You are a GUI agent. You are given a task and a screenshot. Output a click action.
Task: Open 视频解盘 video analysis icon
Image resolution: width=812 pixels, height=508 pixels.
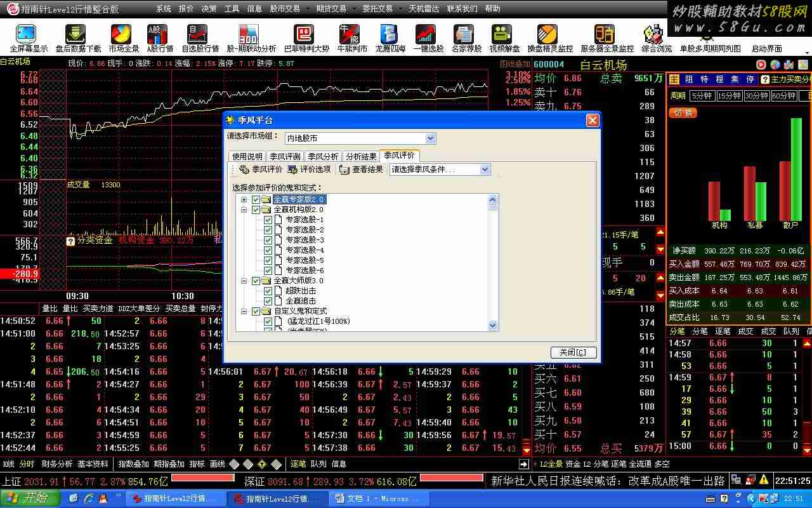pos(503,36)
